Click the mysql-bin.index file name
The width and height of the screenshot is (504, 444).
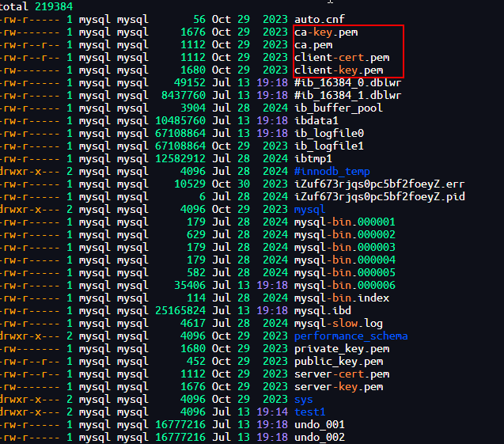[342, 298]
